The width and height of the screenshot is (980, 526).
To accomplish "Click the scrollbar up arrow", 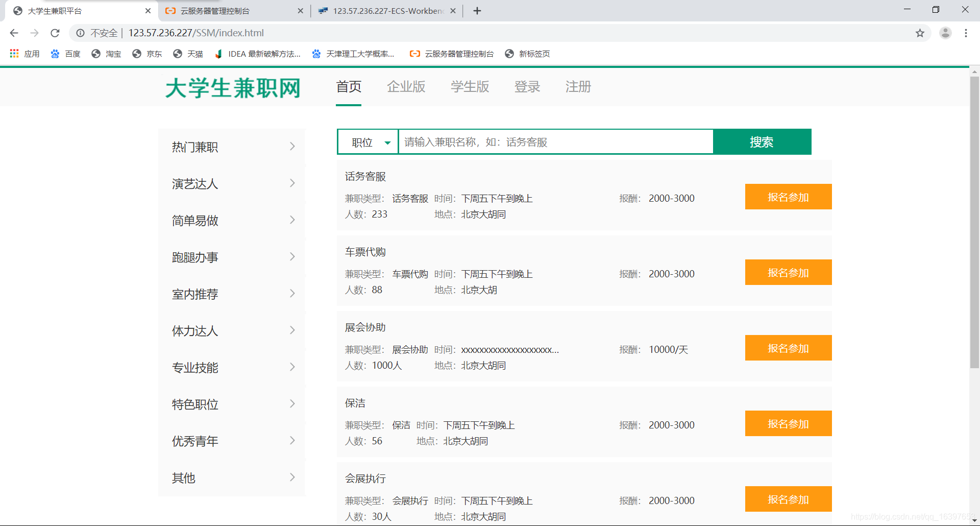I will (x=974, y=71).
